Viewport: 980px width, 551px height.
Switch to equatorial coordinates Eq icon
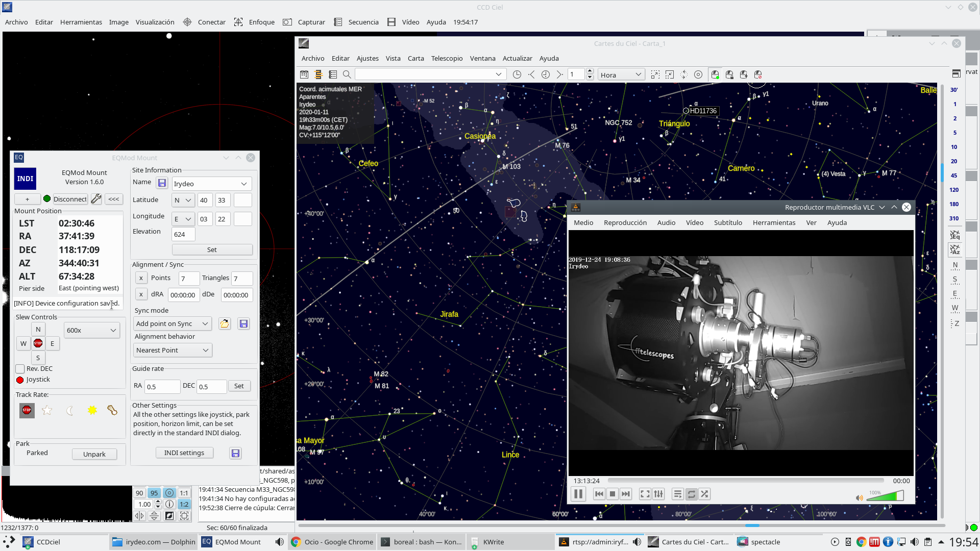pyautogui.click(x=955, y=235)
